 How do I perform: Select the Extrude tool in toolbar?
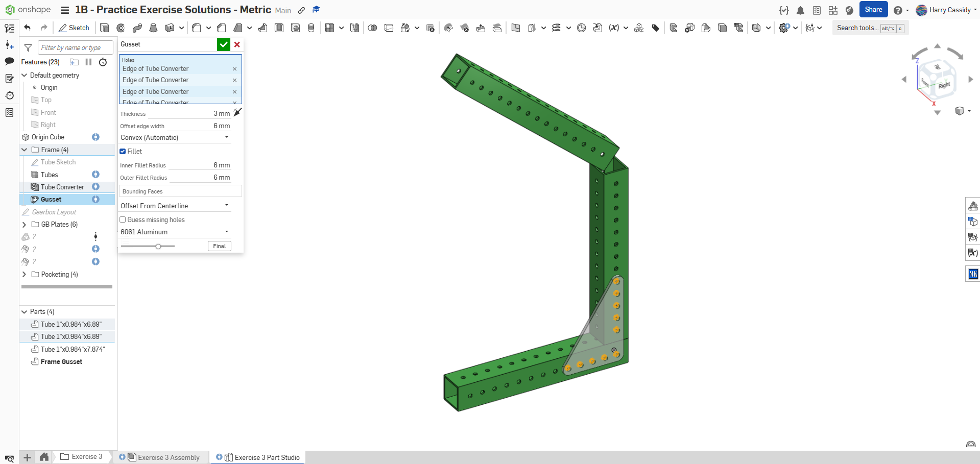point(105,28)
